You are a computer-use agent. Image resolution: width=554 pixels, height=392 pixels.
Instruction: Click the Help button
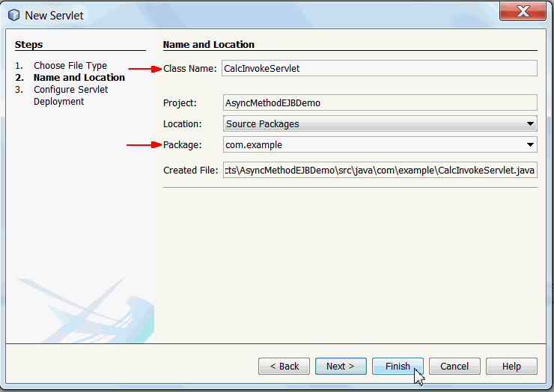[x=511, y=367]
